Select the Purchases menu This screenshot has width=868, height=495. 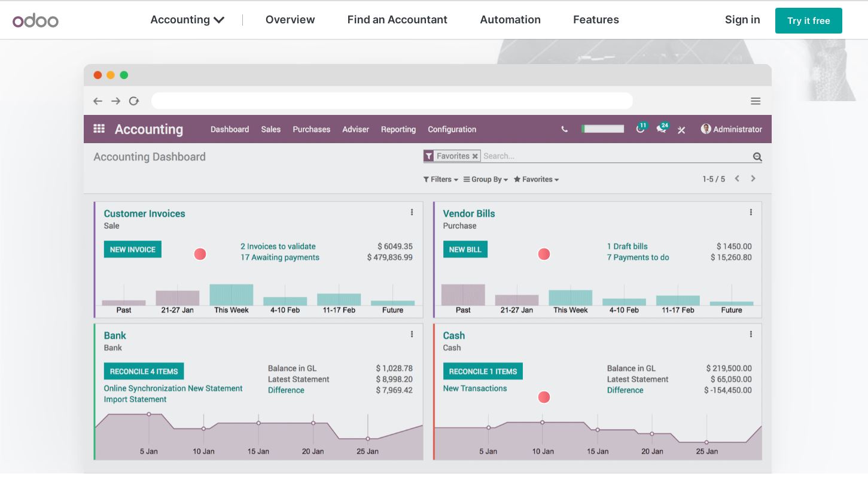pyautogui.click(x=312, y=129)
